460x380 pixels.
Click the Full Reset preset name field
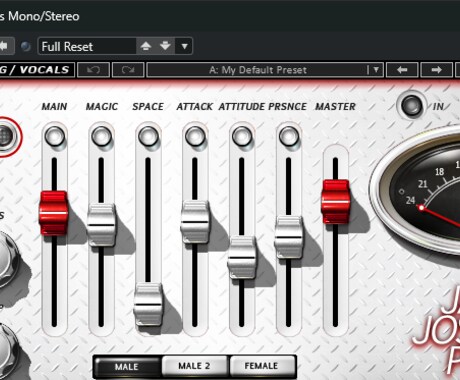tap(87, 46)
